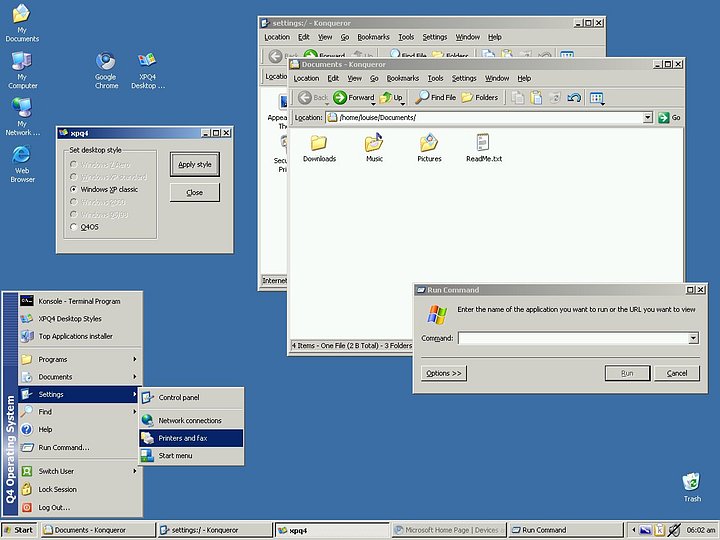Expand the Command combo box dropdown
The height and width of the screenshot is (540, 720).
(x=693, y=338)
